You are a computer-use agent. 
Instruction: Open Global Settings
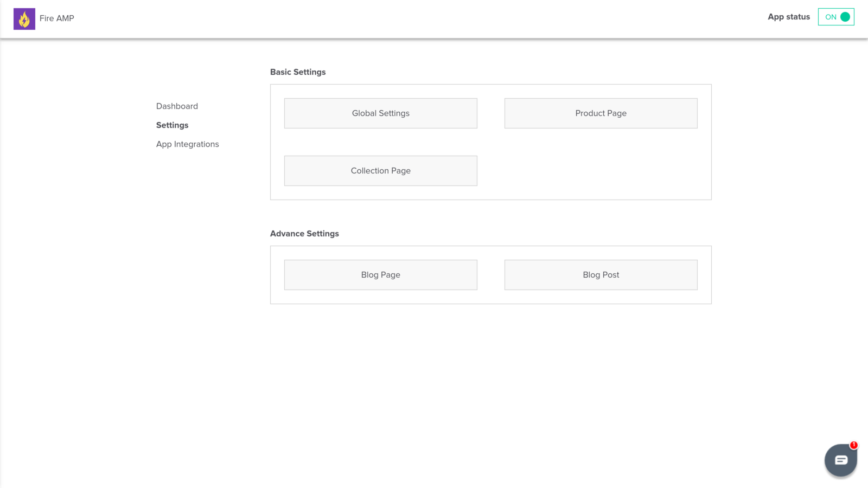coord(380,113)
